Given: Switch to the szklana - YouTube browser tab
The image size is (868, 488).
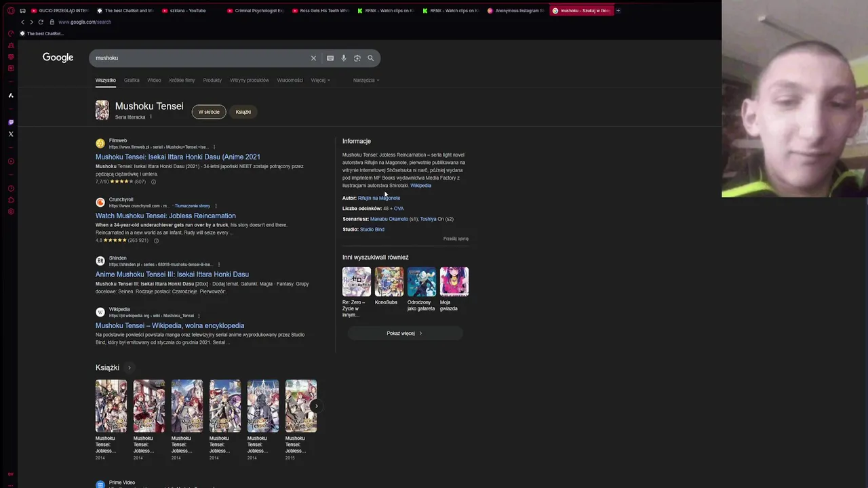Looking at the screenshot, I should tap(188, 10).
